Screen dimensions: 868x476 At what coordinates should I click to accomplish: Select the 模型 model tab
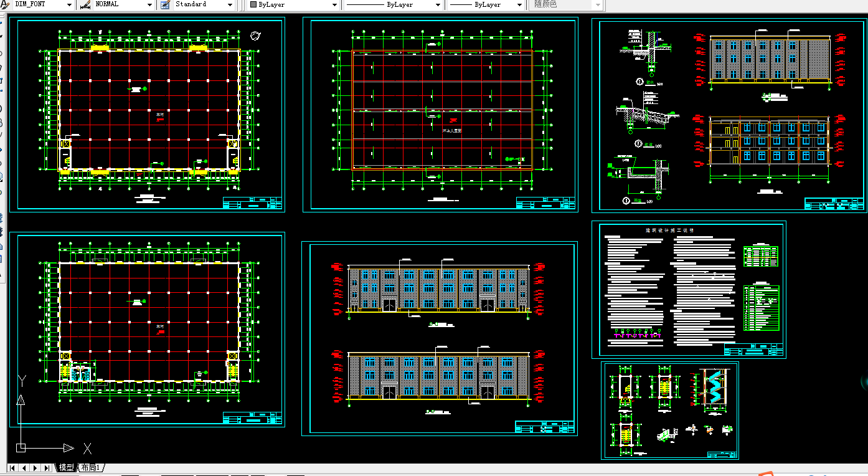[x=66, y=467]
